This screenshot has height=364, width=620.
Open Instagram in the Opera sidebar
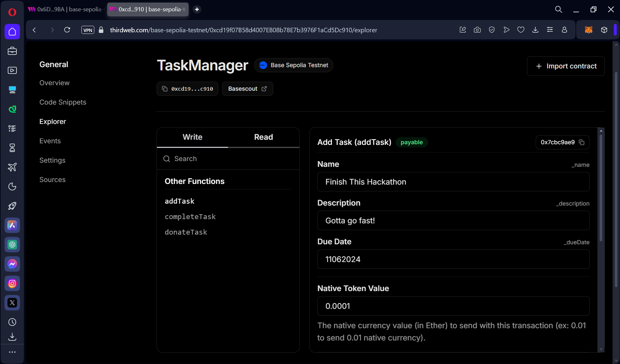click(12, 284)
